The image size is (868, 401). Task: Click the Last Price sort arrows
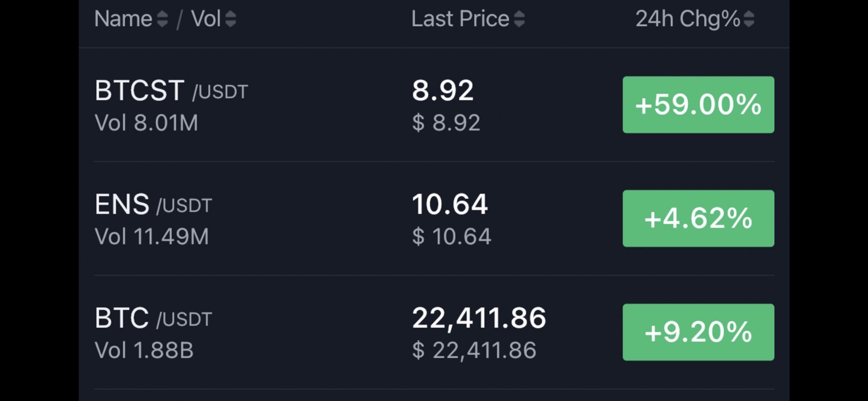519,19
